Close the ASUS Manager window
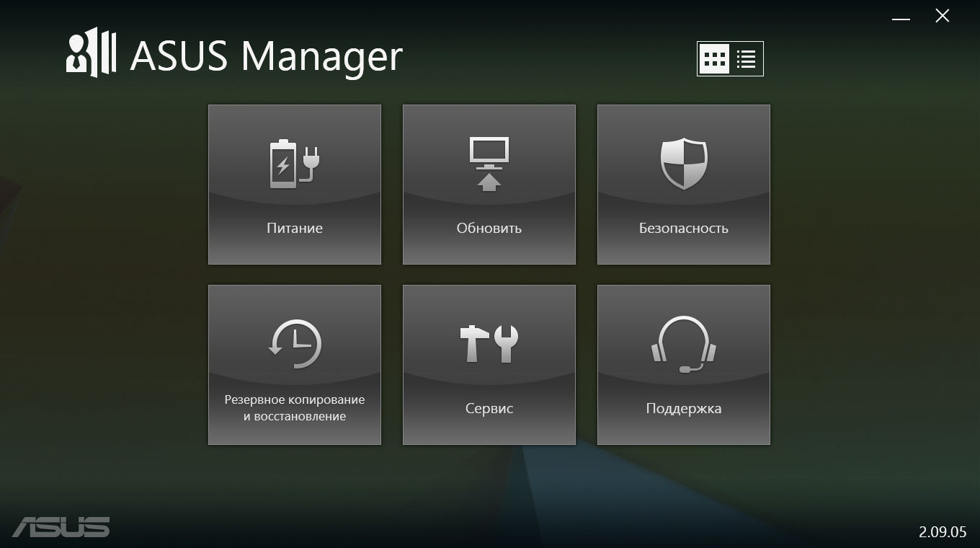Viewport: 980px width, 548px height. coord(943,16)
